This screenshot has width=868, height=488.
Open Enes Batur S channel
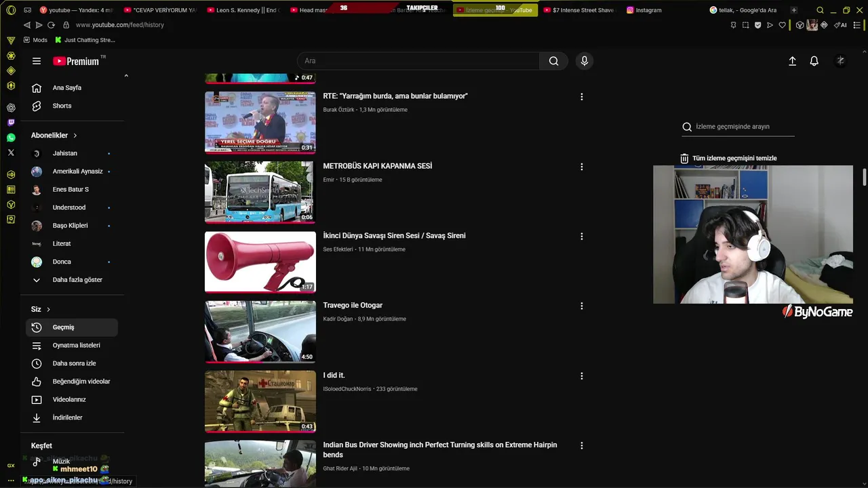click(72, 190)
